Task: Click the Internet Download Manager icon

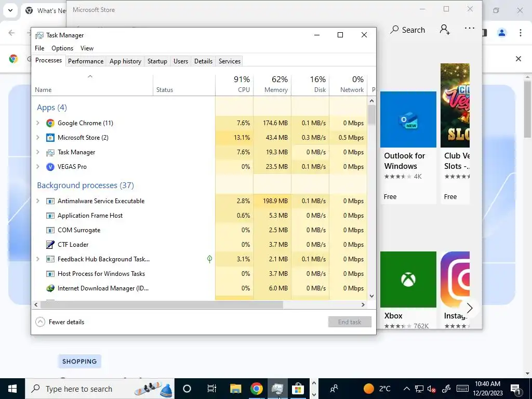Action: (50, 288)
